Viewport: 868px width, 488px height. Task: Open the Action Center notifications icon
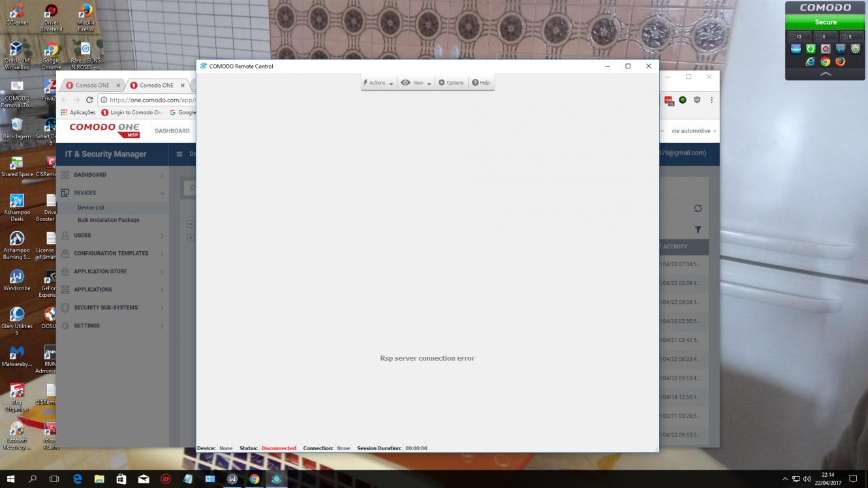click(x=852, y=479)
